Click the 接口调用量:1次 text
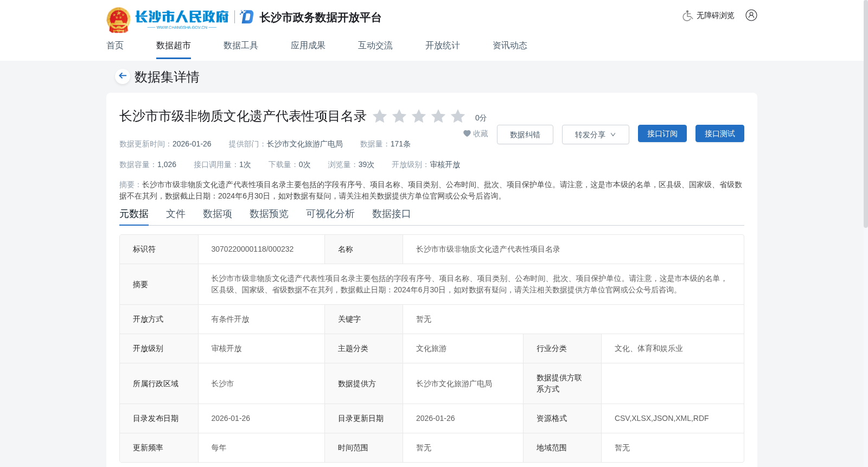Screen dimensions: 868x467 (x=222, y=164)
